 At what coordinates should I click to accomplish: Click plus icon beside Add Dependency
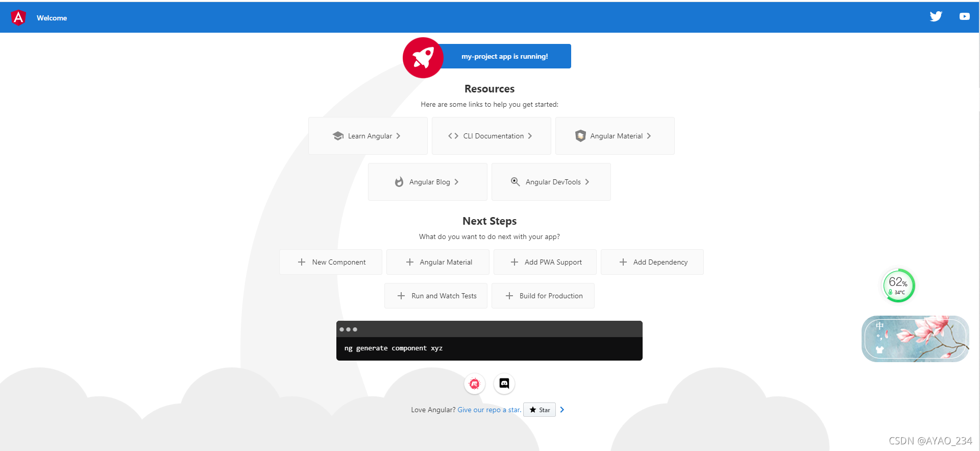[x=623, y=262]
